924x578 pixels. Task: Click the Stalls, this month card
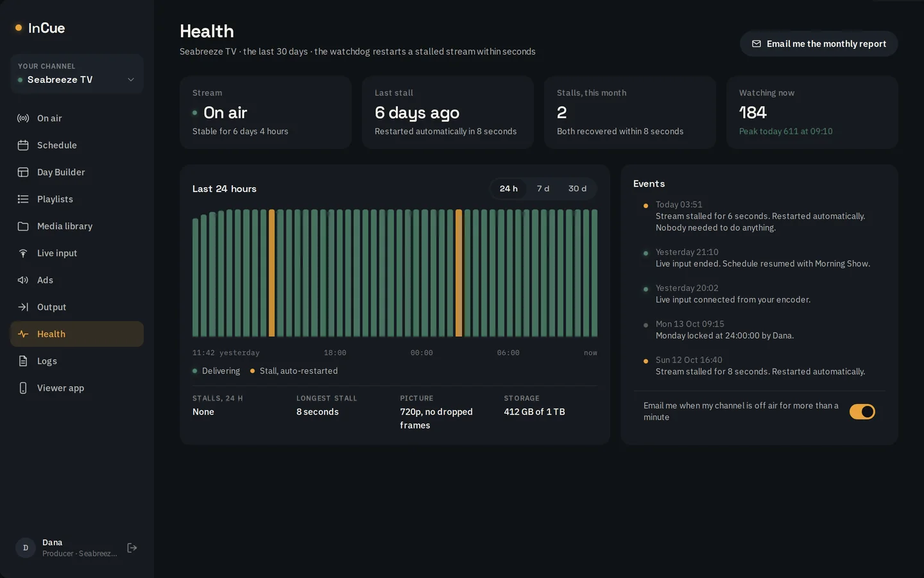pyautogui.click(x=630, y=112)
